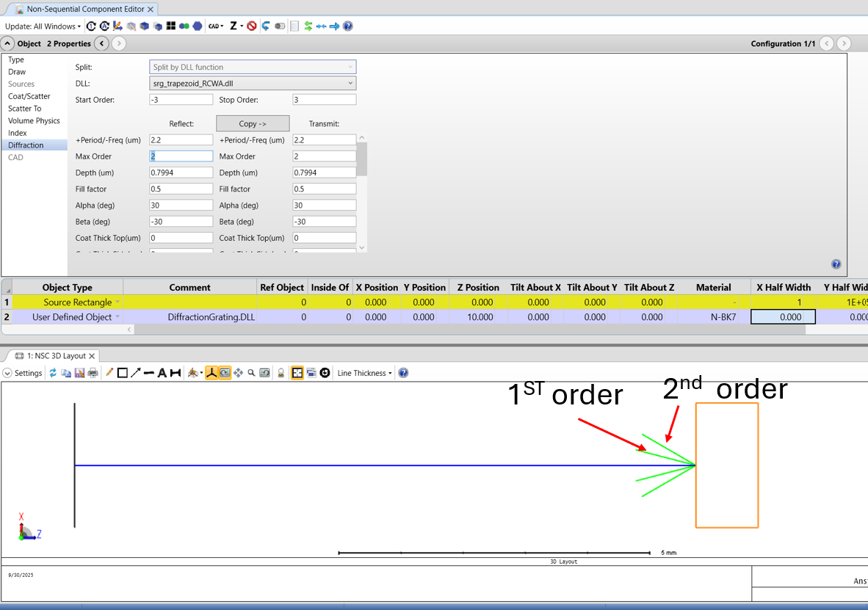Viewport: 868px width, 610px height.
Task: Click the Print icon in layout toolbar
Action: [x=93, y=373]
